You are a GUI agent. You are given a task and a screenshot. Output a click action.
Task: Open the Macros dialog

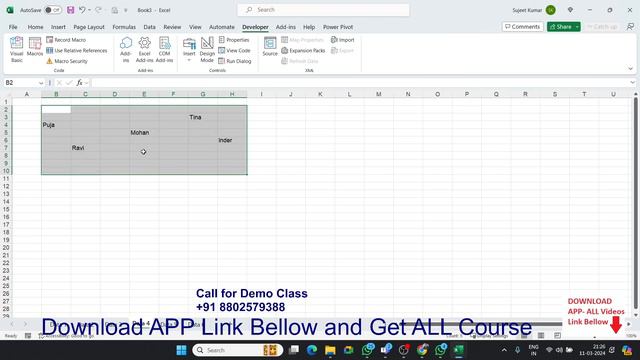[x=35, y=47]
